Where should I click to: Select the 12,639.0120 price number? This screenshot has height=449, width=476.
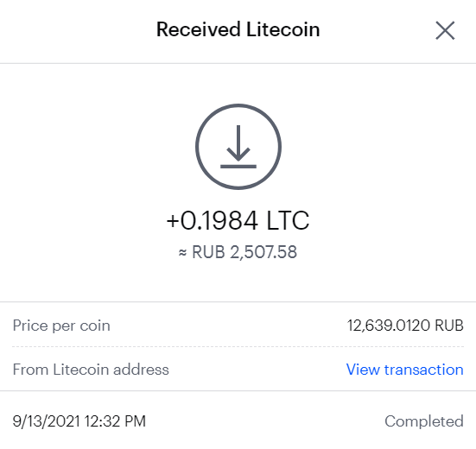pyautogui.click(x=389, y=326)
